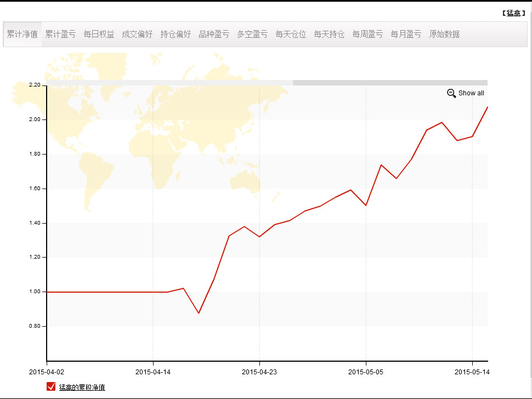Click the 2015-04-23 date axis label
532x399 pixels.
[259, 372]
